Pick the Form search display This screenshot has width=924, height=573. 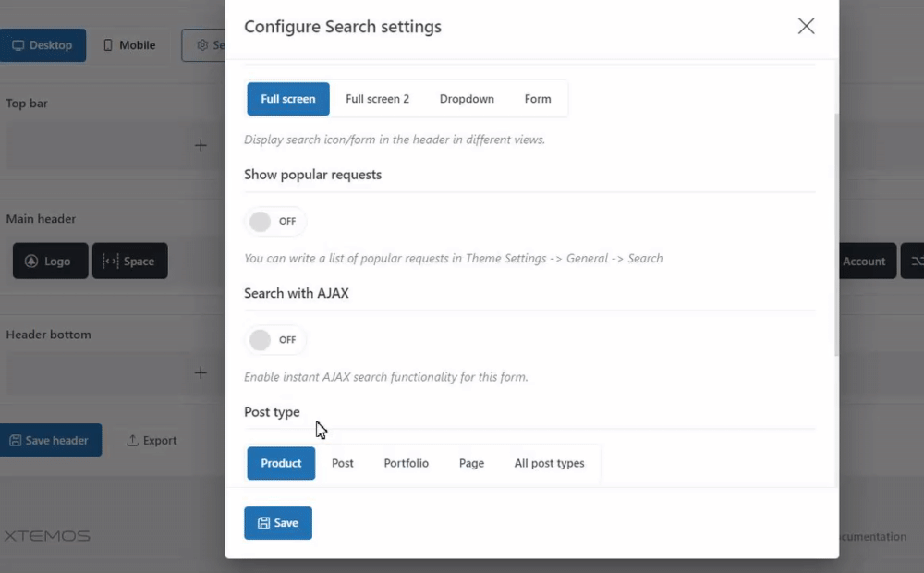(x=538, y=99)
